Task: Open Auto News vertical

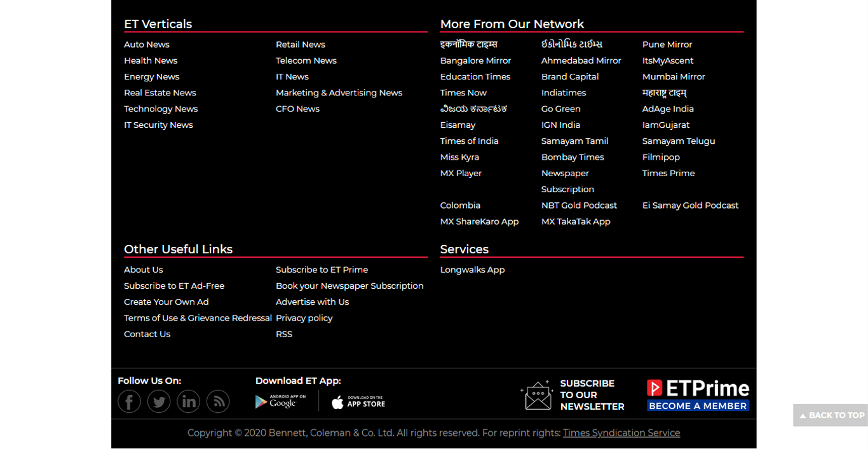Action: click(147, 45)
